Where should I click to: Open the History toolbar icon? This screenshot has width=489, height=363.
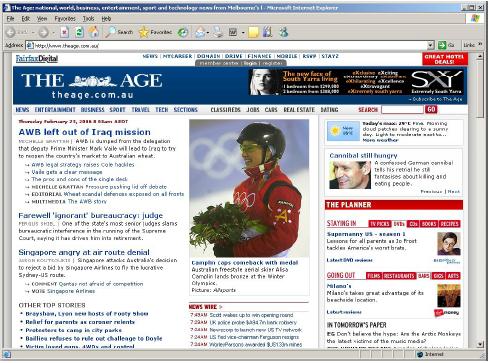coord(183,32)
